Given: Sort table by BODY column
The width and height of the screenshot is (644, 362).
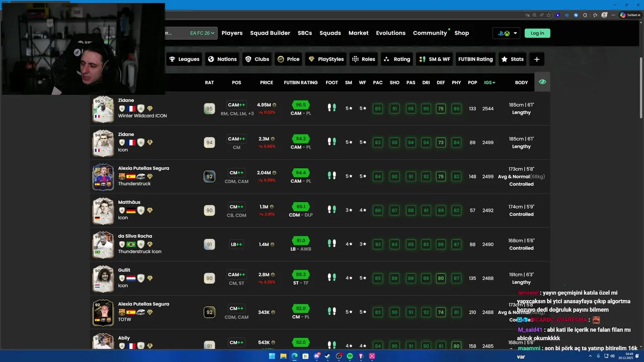Looking at the screenshot, I should point(521,82).
